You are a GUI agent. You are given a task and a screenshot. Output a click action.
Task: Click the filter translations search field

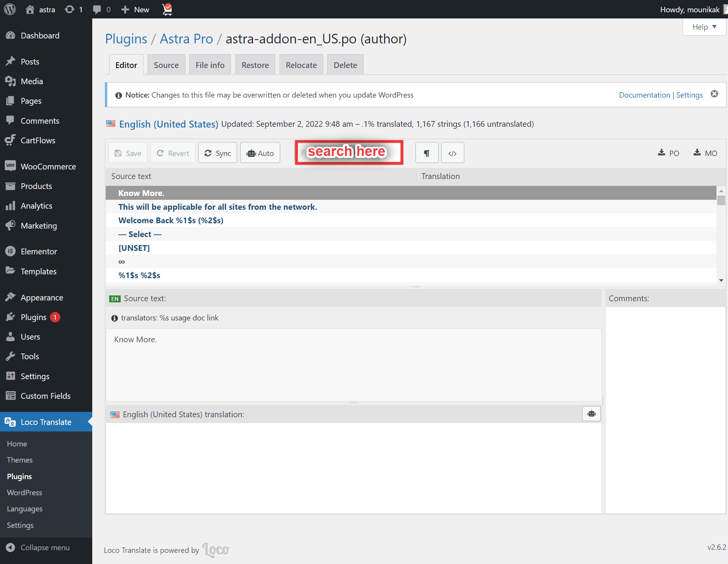tap(349, 153)
